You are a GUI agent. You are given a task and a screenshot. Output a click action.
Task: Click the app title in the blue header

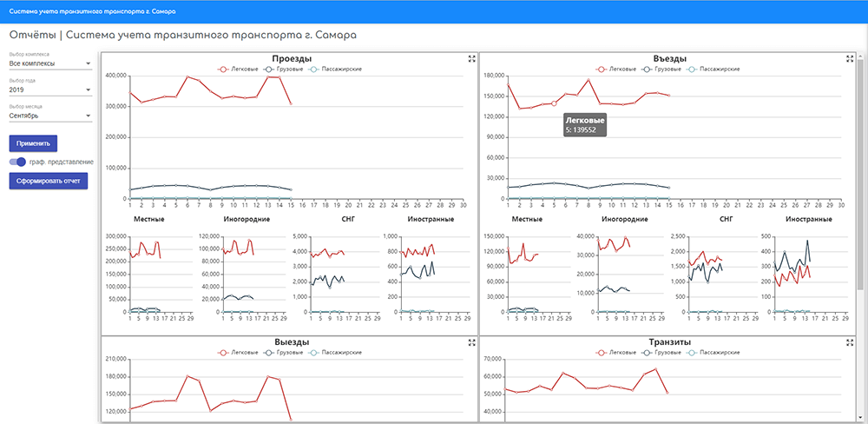click(x=93, y=11)
